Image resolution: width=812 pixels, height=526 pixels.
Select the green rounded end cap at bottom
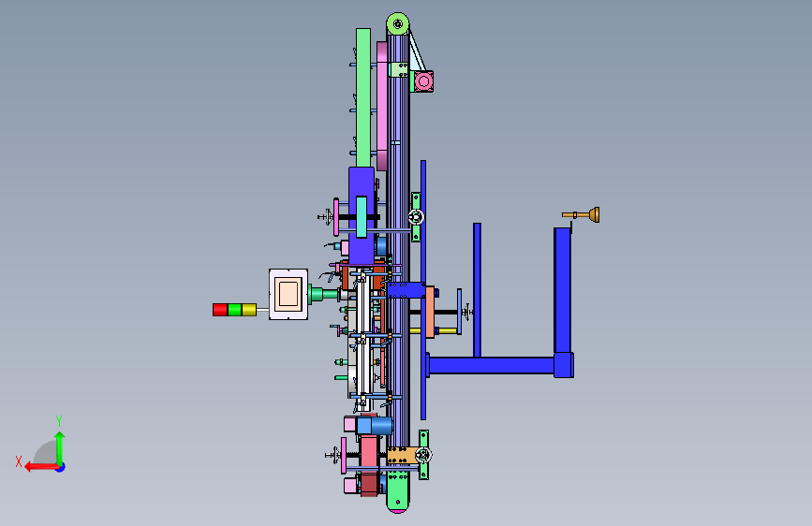click(x=398, y=490)
